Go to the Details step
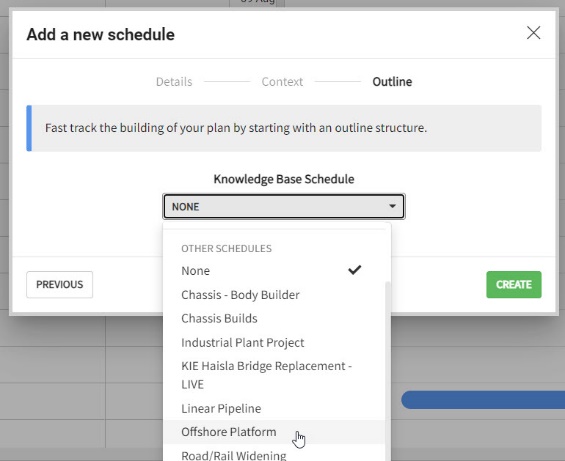The height and width of the screenshot is (461, 565). [x=174, y=82]
